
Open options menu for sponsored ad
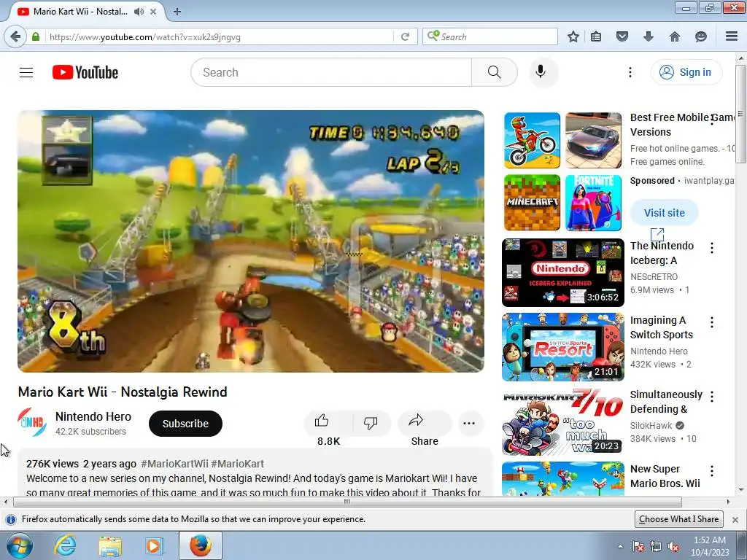712,120
